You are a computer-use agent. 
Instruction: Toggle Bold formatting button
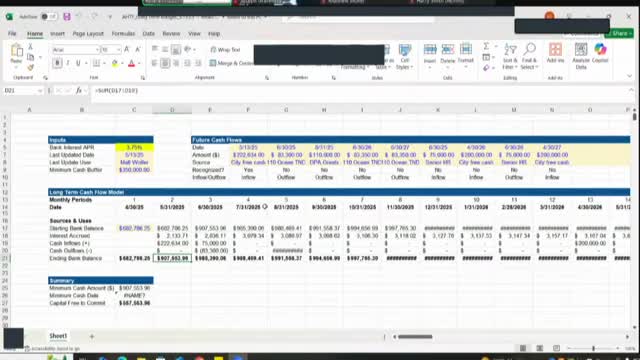click(57, 63)
